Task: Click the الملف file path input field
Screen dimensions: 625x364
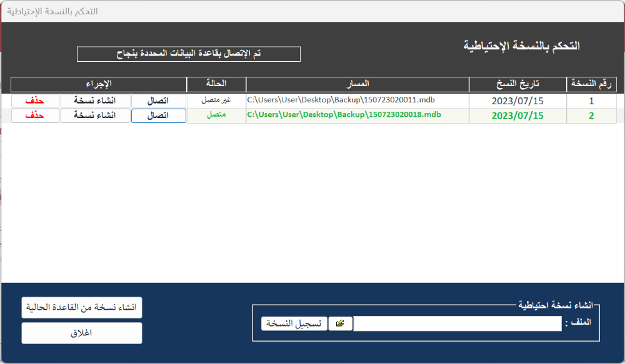Action: 457,323
